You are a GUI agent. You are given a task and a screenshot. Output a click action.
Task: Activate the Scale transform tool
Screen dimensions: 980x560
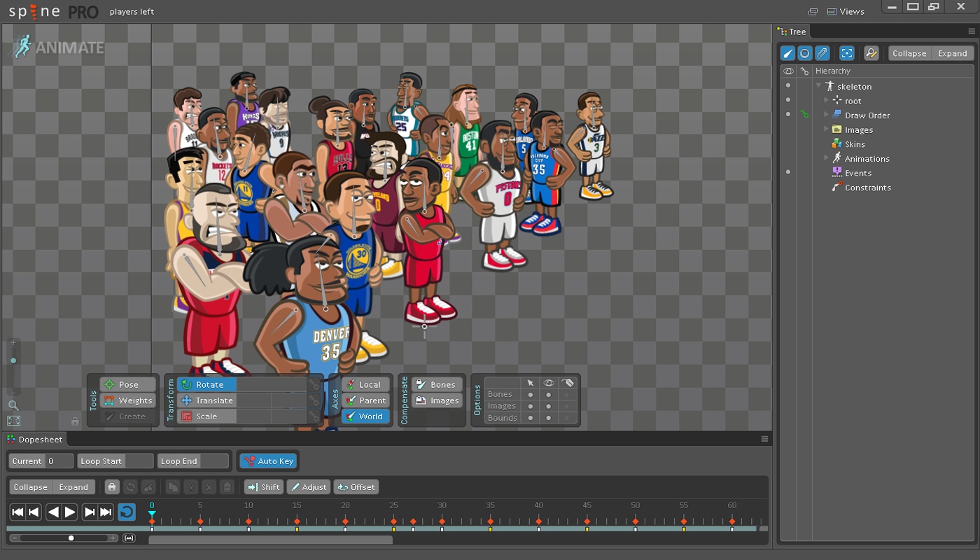pyautogui.click(x=206, y=416)
